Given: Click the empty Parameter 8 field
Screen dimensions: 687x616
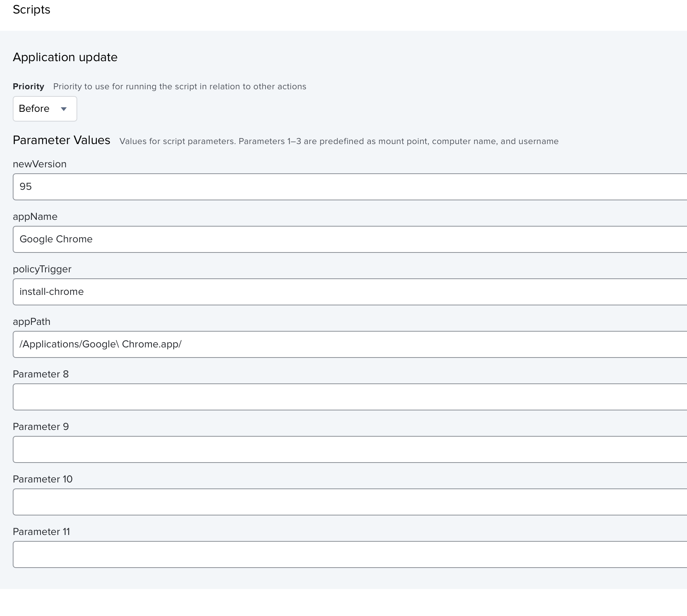Looking at the screenshot, I should tap(350, 397).
